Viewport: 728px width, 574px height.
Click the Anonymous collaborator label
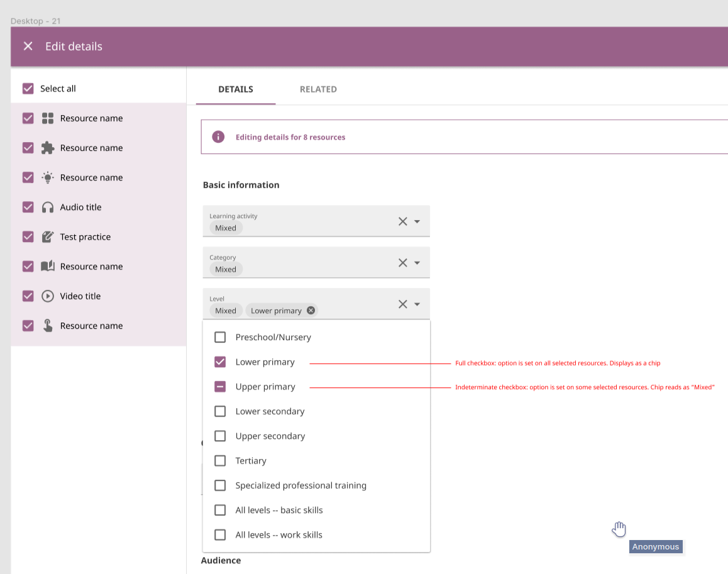pyautogui.click(x=655, y=546)
